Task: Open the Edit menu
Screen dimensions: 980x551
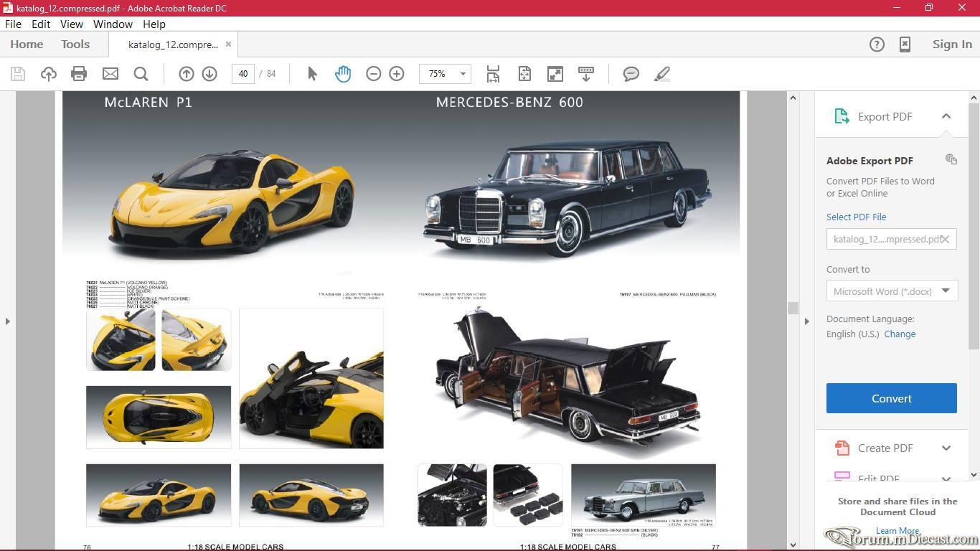Action: (x=41, y=24)
